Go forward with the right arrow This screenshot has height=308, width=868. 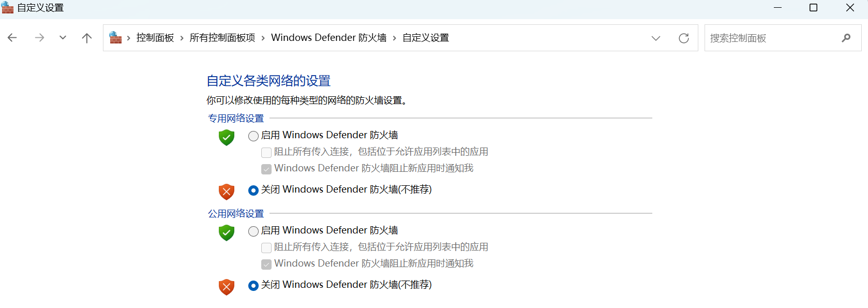[x=39, y=38]
